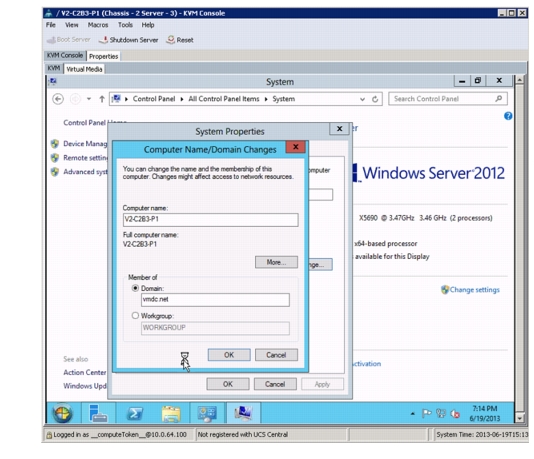Close the System Properties dialog
This screenshot has height=459, width=534.
pyautogui.click(x=340, y=129)
